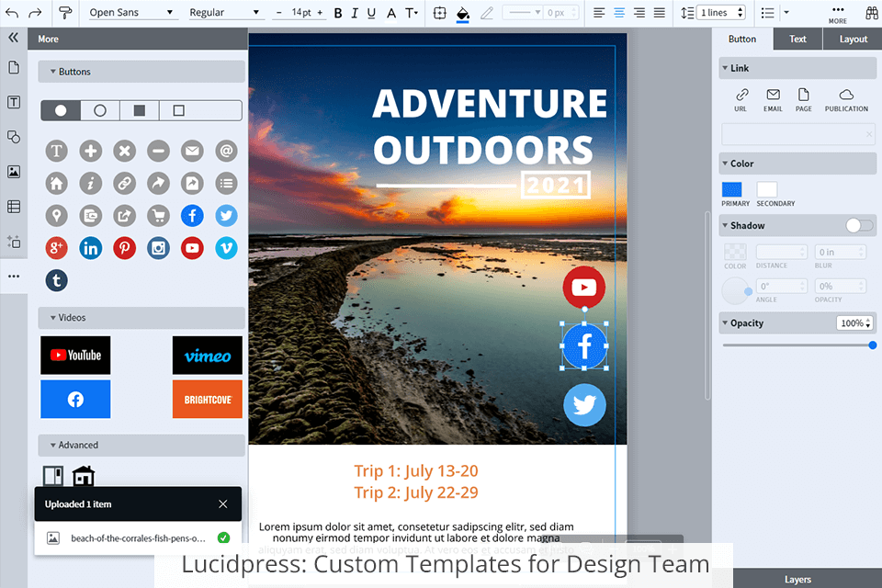The width and height of the screenshot is (882, 588).
Task: Select the format painter tool
Action: (65, 12)
